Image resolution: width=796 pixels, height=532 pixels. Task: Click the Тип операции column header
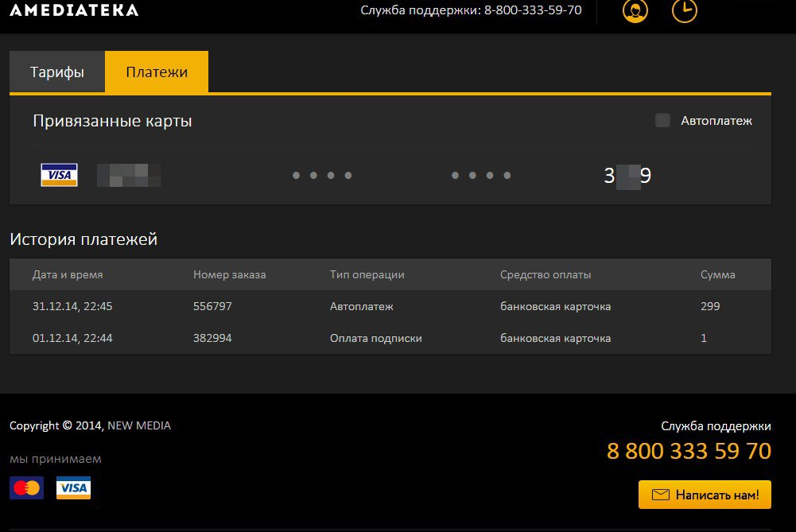point(367,274)
